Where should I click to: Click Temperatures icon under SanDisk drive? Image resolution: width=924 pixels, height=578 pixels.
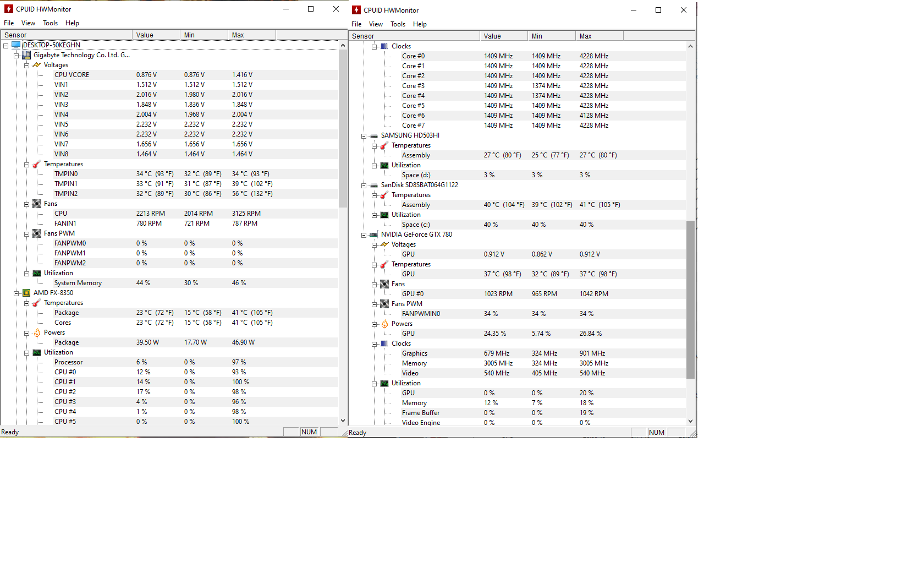click(x=384, y=195)
